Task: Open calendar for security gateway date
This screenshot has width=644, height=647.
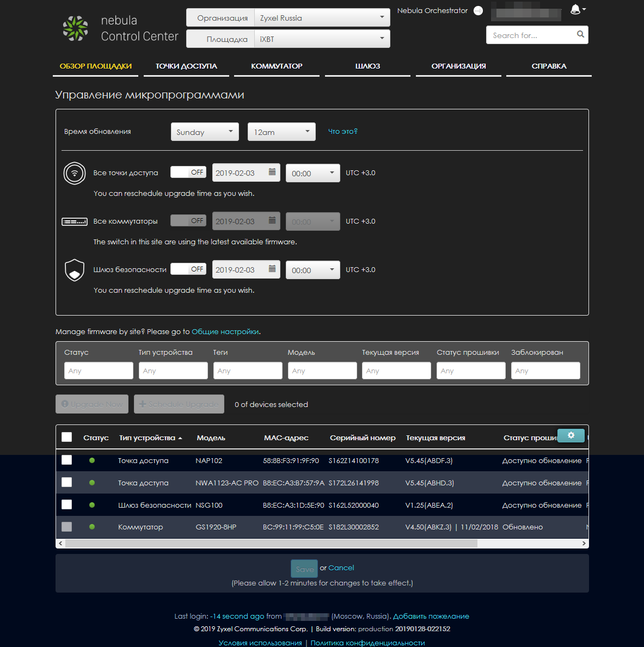Action: 272,269
